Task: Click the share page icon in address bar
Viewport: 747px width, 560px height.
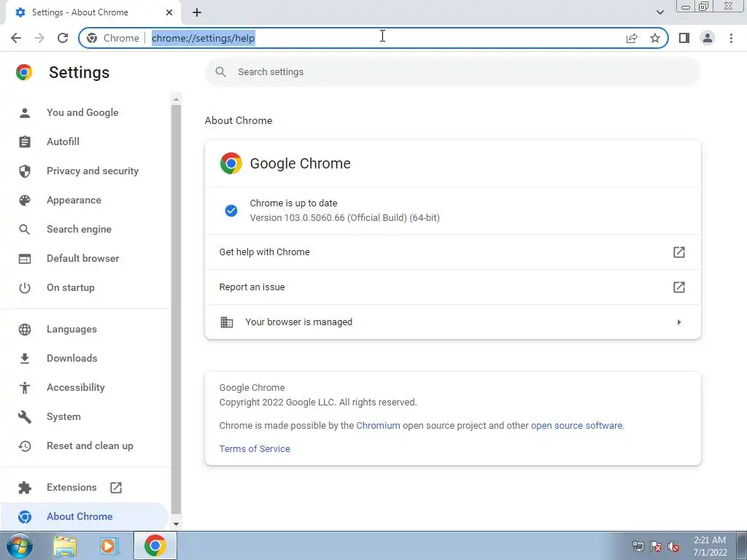Action: click(x=632, y=38)
